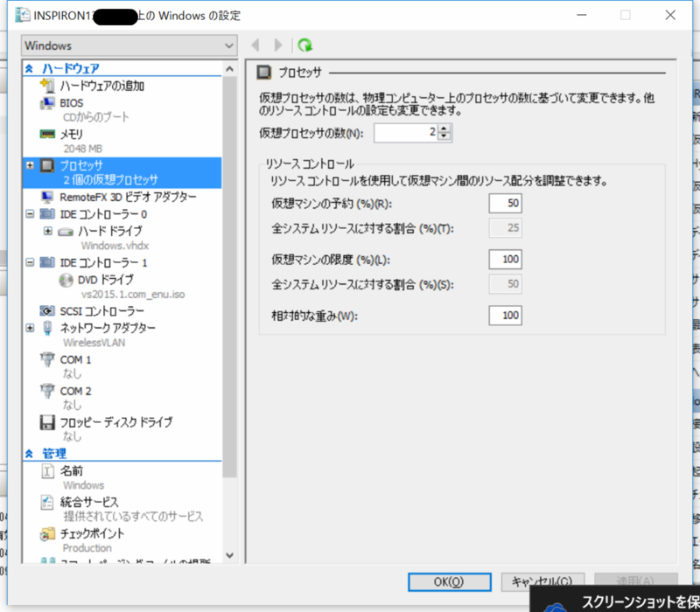Click the IDE コントローラー 0 icon

point(47,214)
